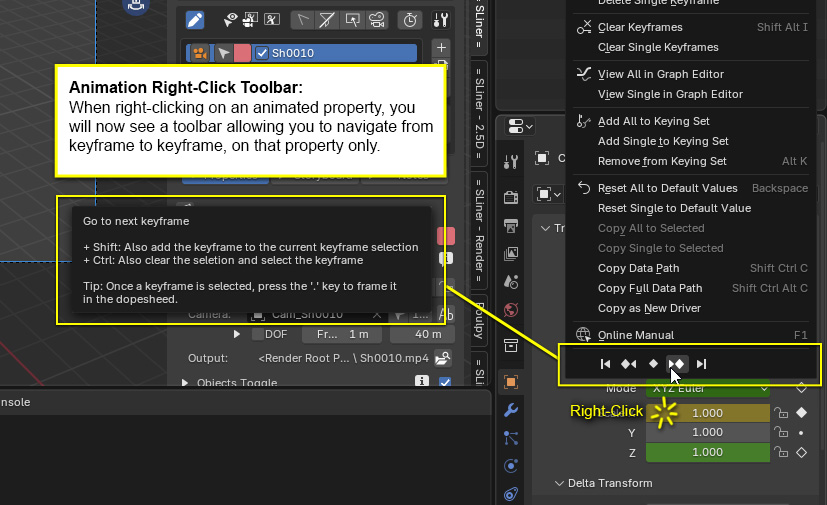Add a new shot with plus icon
The width and height of the screenshot is (827, 505).
point(441,47)
